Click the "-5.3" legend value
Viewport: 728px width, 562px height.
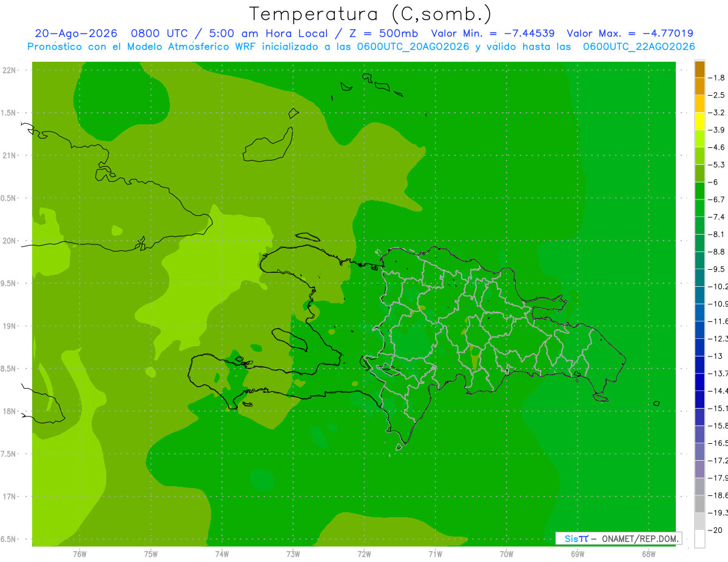pos(716,164)
